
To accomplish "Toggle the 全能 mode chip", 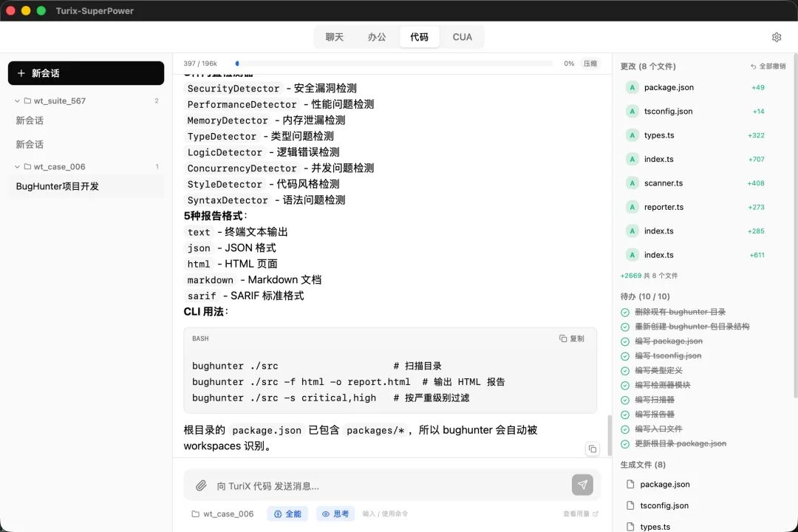I will pyautogui.click(x=287, y=514).
